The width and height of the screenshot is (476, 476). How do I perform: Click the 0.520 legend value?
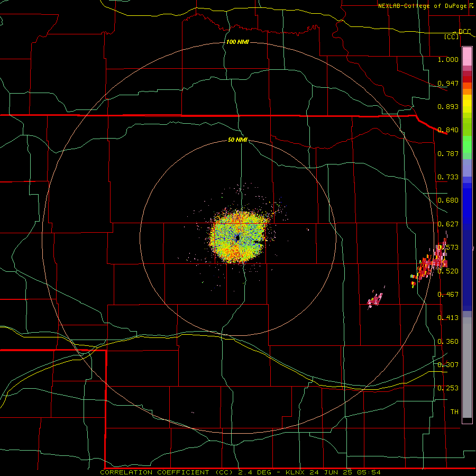(x=448, y=271)
